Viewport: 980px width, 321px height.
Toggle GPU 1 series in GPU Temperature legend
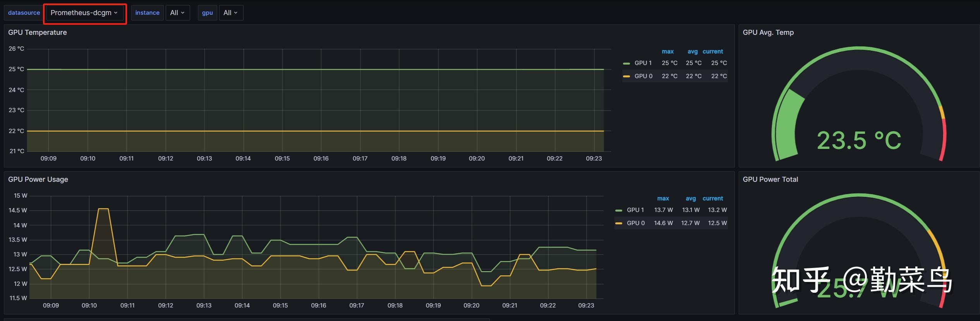[x=643, y=63]
